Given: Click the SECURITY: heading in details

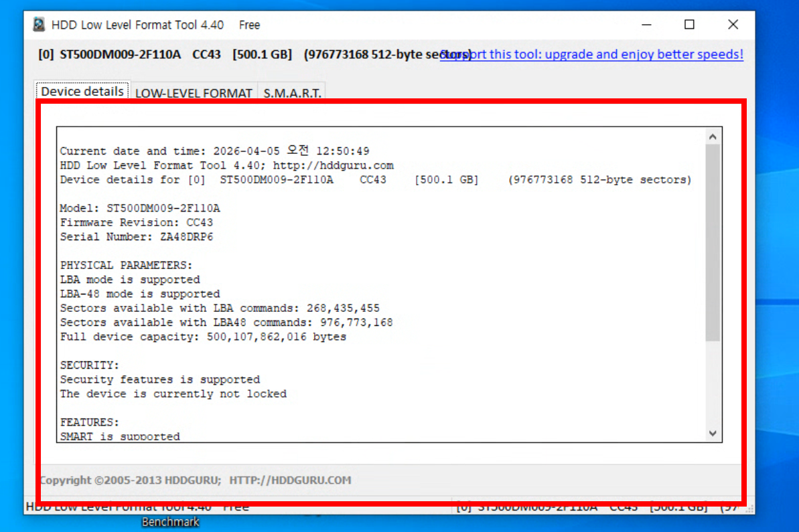Looking at the screenshot, I should coord(89,365).
